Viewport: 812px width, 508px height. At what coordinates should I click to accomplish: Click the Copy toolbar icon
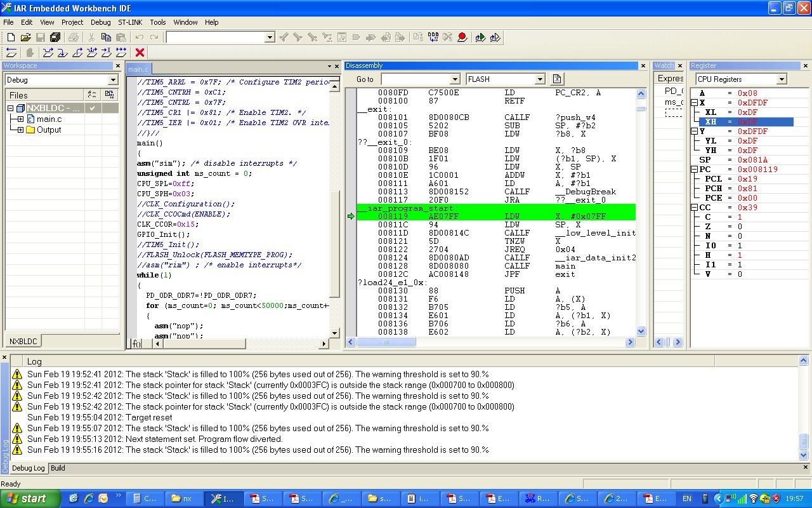click(106, 37)
